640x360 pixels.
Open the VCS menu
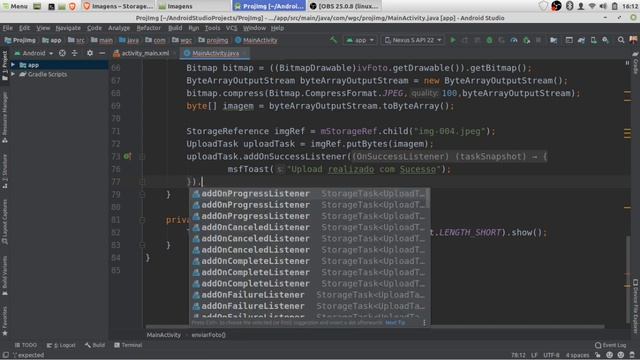pos(231,28)
